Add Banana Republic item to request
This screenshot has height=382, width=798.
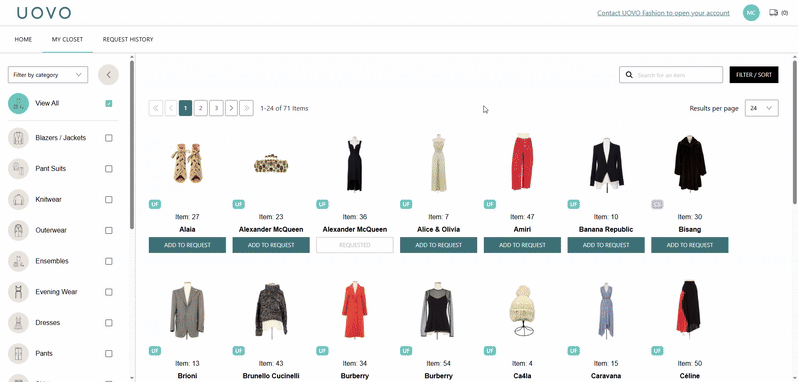[606, 245]
